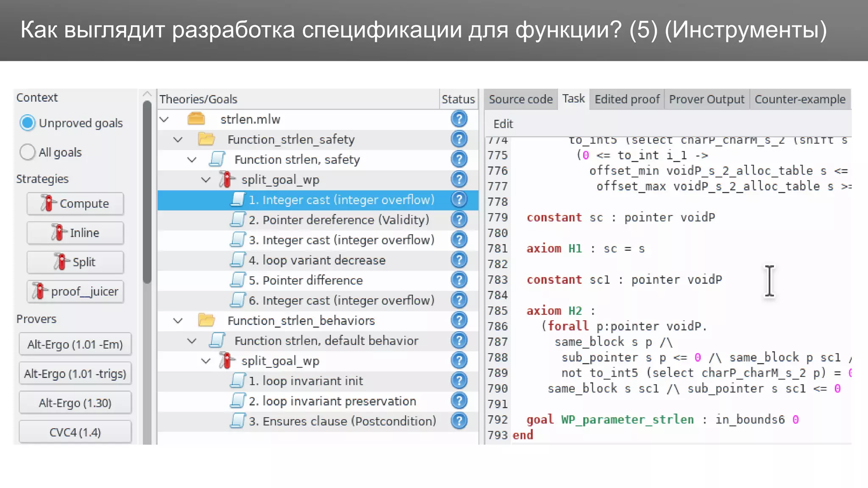The width and height of the screenshot is (868, 488).
Task: Collapse the first split_goal_wp node
Action: tap(206, 180)
